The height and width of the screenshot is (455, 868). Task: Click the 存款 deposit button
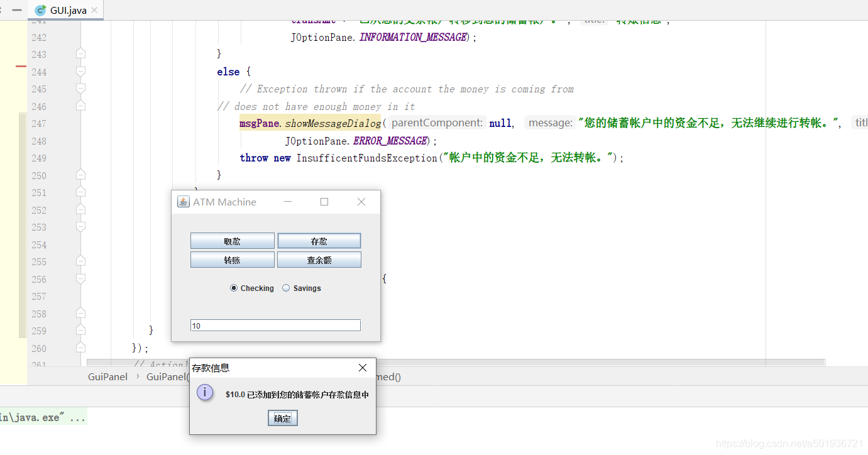[319, 241]
